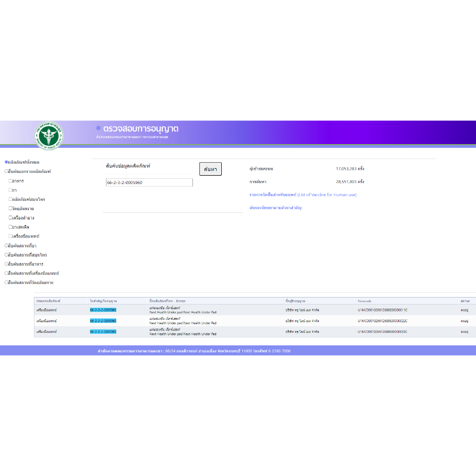Viewport: 476px width, 476px height.
Task: Check the วัตถุอันตราย checkbox
Action: coord(10,209)
